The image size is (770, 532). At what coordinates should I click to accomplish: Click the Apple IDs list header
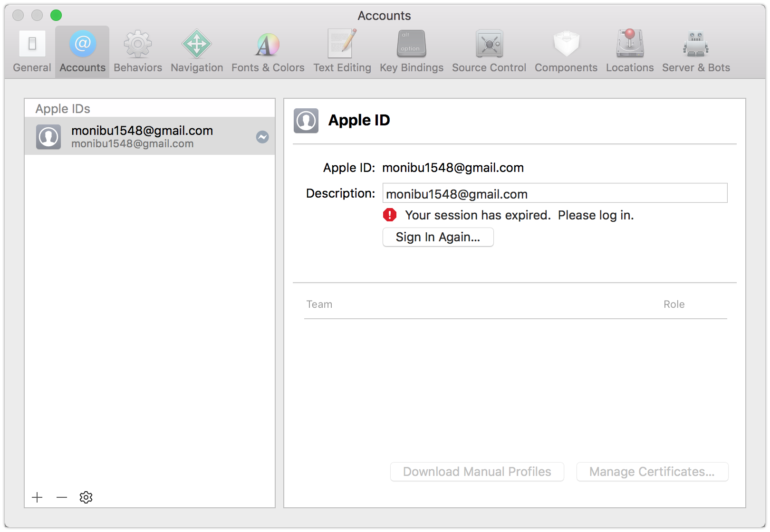[63, 109]
